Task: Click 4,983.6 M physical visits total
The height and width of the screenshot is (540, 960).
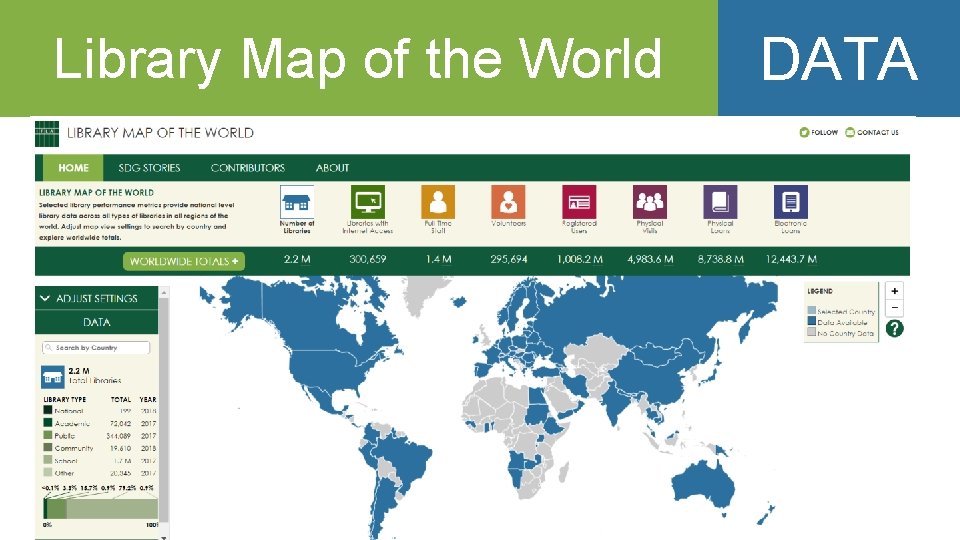Action: click(650, 260)
